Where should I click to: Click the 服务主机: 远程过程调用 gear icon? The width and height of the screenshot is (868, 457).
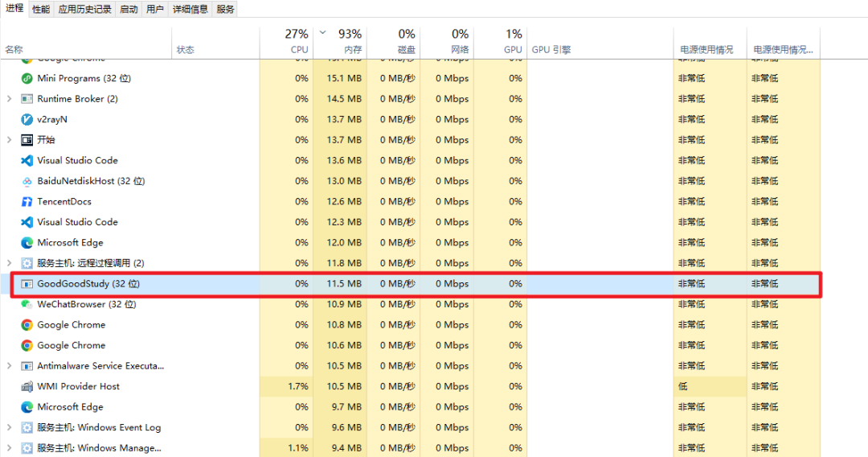pos(27,263)
